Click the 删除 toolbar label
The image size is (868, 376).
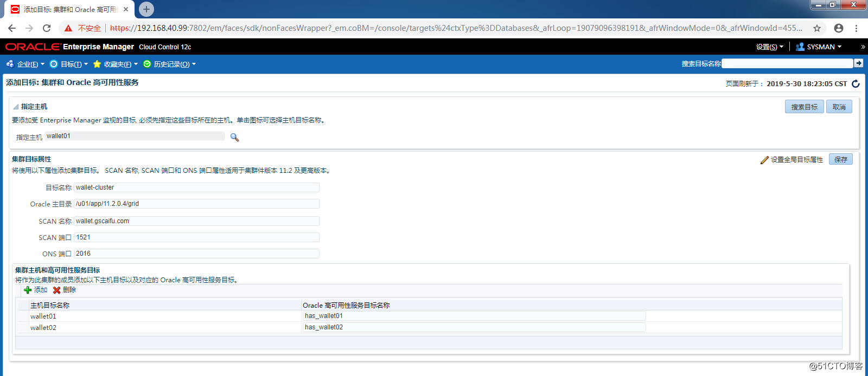69,290
